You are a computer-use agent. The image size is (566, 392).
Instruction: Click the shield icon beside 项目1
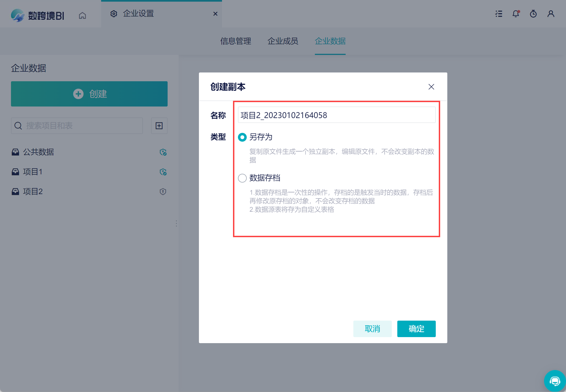(x=163, y=172)
